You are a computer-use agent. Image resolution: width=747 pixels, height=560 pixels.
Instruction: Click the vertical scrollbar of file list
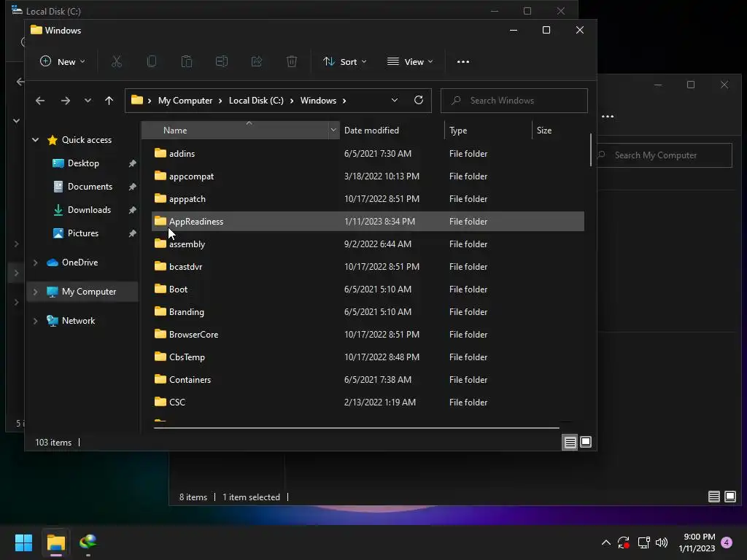click(x=591, y=150)
